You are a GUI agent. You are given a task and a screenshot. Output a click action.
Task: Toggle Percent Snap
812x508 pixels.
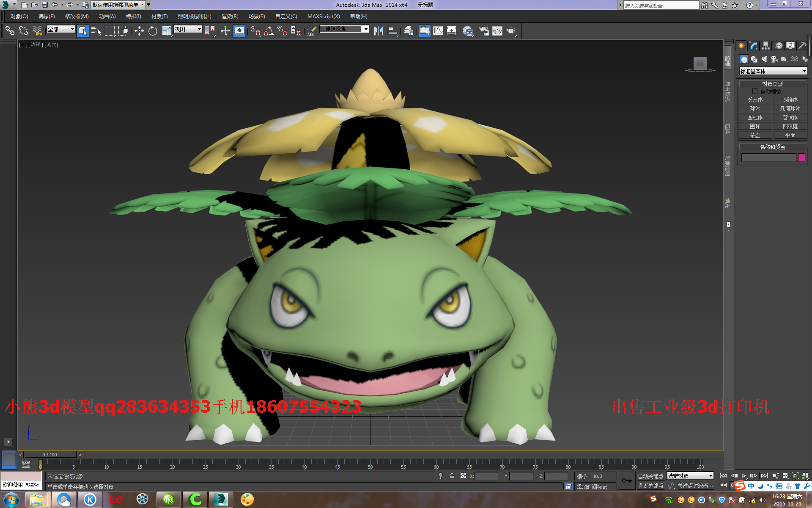(283, 30)
